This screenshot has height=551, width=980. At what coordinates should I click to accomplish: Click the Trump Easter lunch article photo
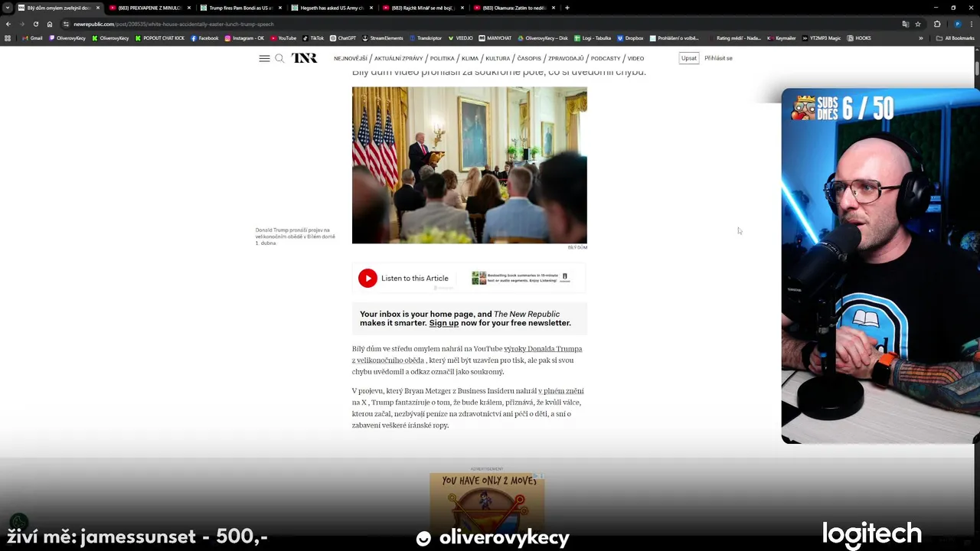pos(469,165)
